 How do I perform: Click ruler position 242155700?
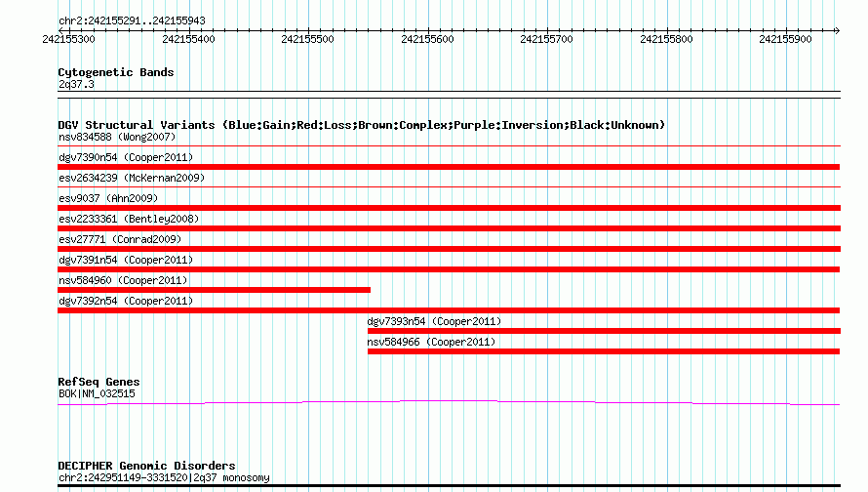coord(546,39)
